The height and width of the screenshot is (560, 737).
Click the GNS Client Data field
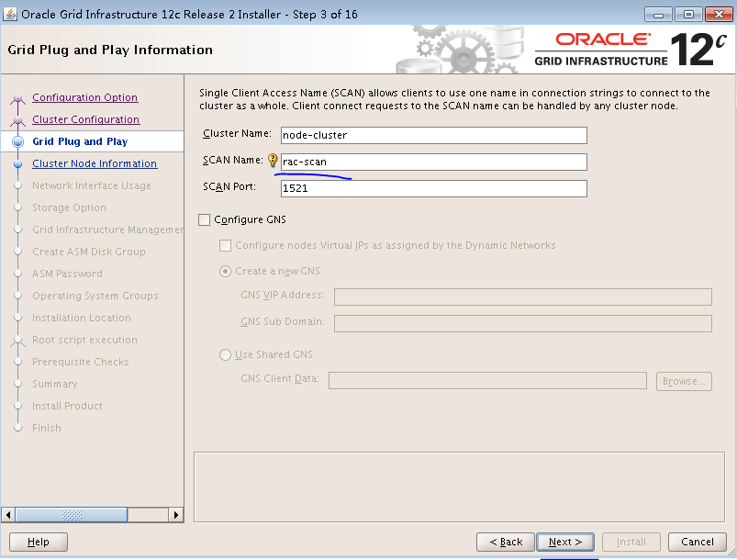tap(488, 381)
